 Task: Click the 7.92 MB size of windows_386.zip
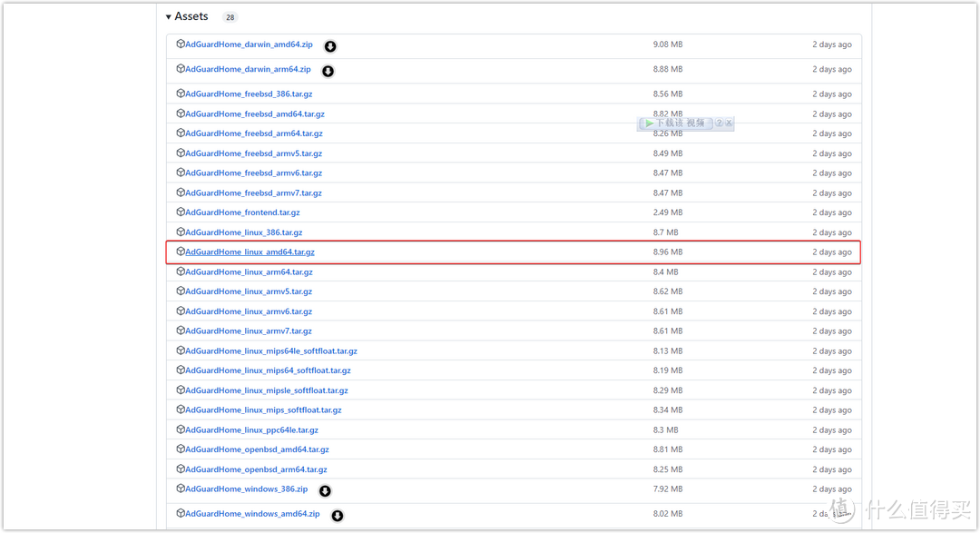[668, 489]
